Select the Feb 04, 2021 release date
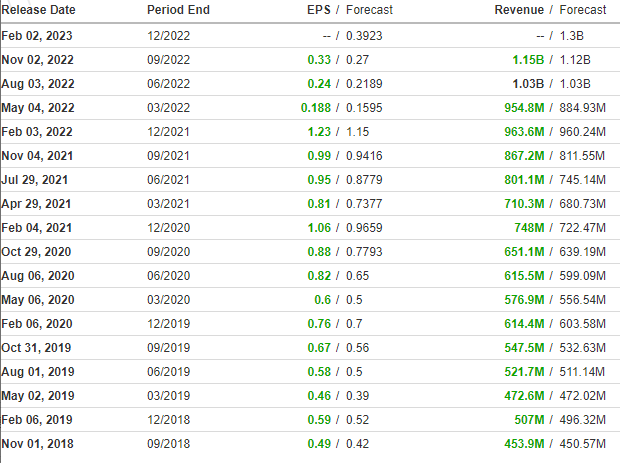 point(36,228)
